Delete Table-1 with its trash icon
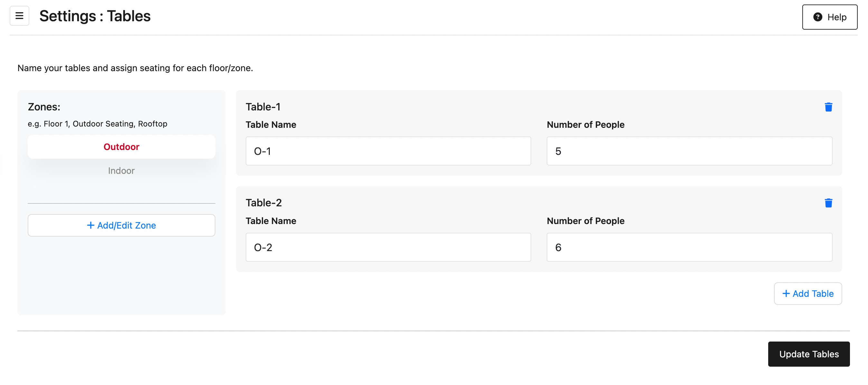The height and width of the screenshot is (385, 868). tap(828, 107)
